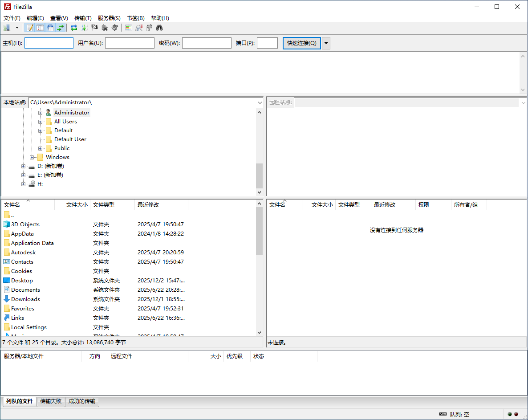Open the 服务器(S) menu
Screen dimensions: 528x420
[109, 18]
